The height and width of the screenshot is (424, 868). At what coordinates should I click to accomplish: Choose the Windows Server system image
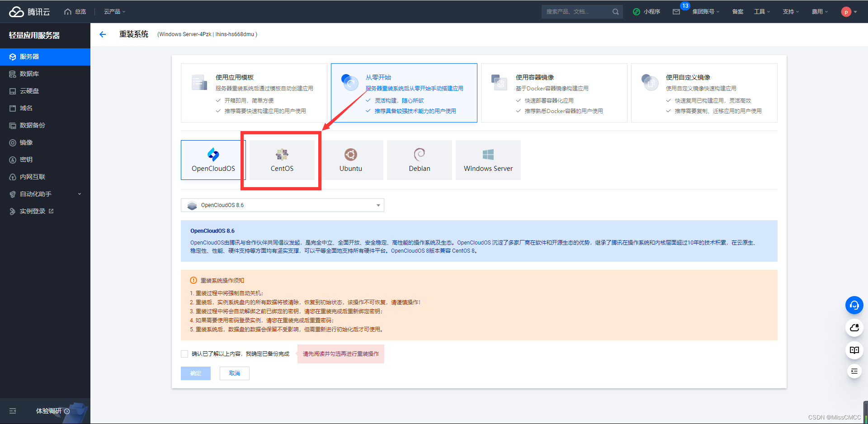coord(488,160)
